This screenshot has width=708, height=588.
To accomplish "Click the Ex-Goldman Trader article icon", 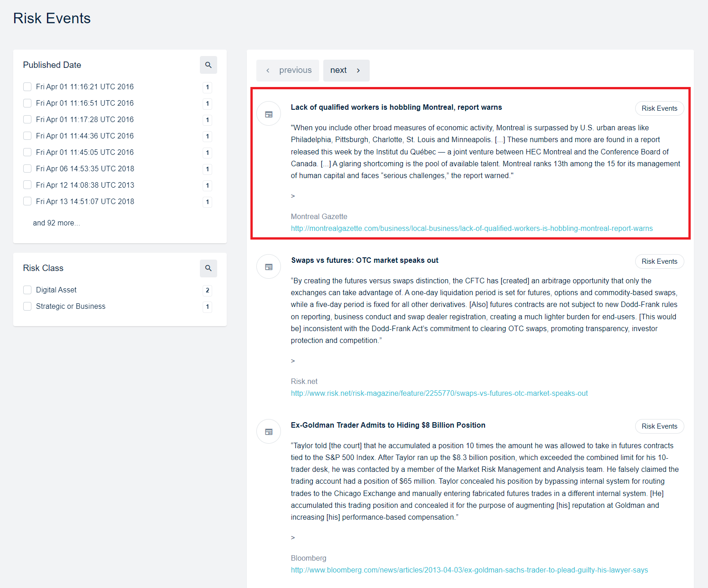I will click(269, 432).
